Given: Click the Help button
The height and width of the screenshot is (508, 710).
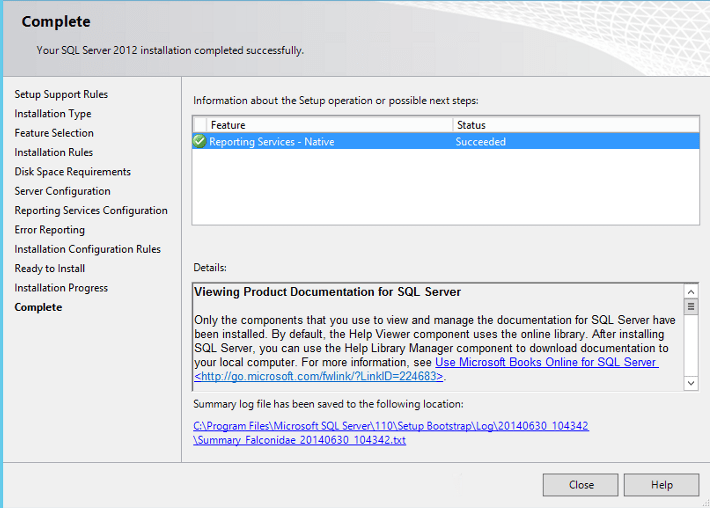Looking at the screenshot, I should (661, 485).
